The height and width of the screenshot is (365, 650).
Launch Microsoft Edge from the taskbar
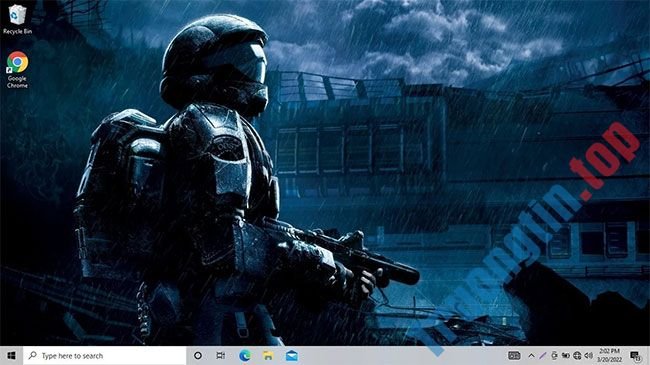pyautogui.click(x=245, y=355)
